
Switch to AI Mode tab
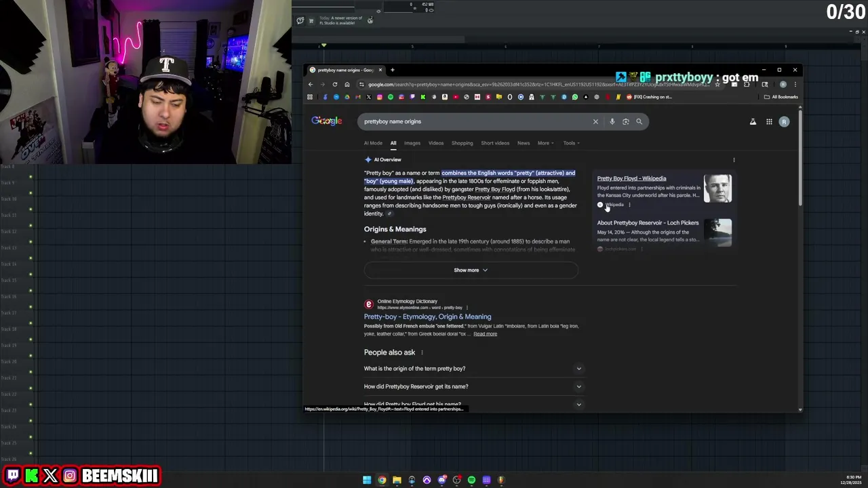tap(373, 143)
